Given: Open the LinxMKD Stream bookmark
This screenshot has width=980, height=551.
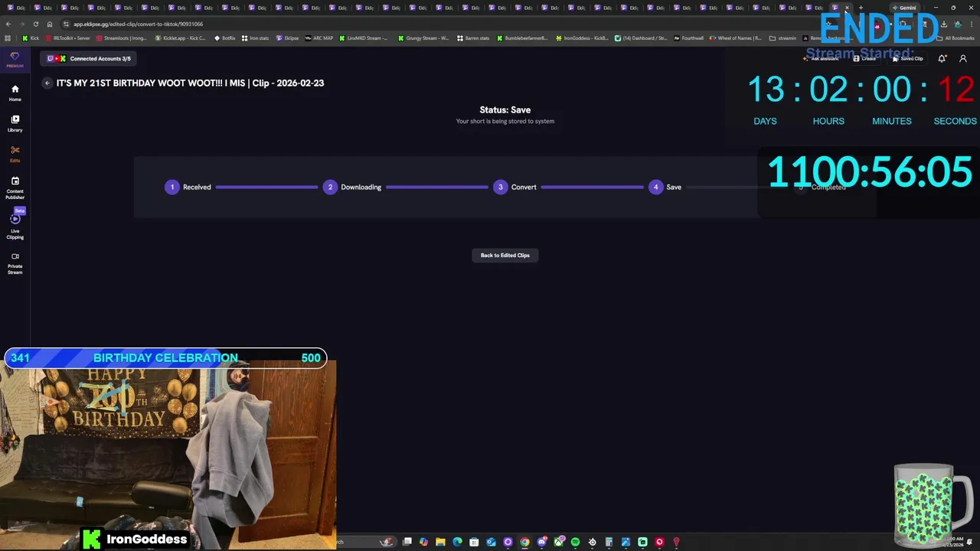Looking at the screenshot, I should point(364,37).
